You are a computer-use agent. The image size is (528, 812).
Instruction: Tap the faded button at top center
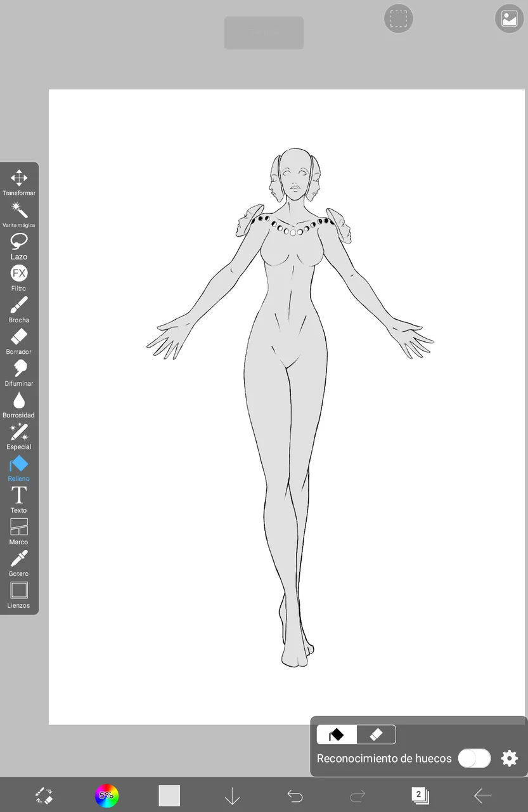point(264,32)
